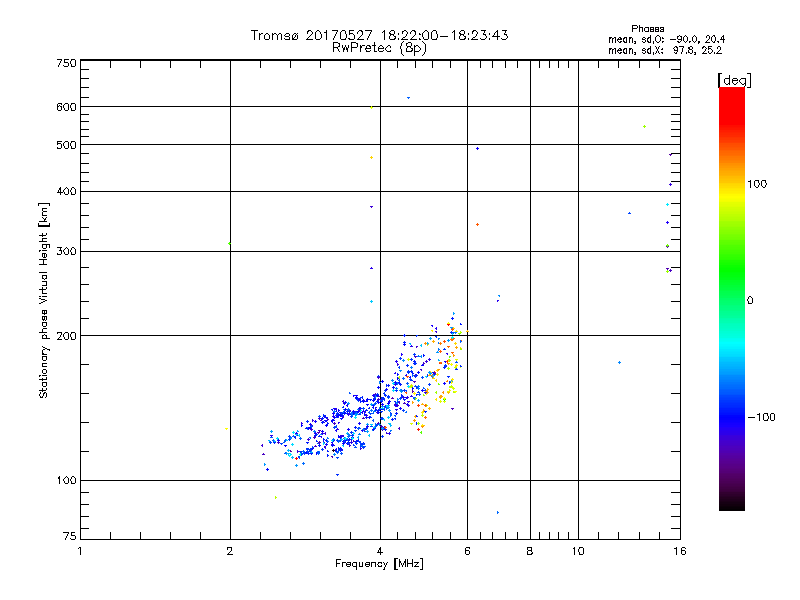Screen dimensions: 800x600
Task: Click the y-axis tick label '500'
Action: 66,145
